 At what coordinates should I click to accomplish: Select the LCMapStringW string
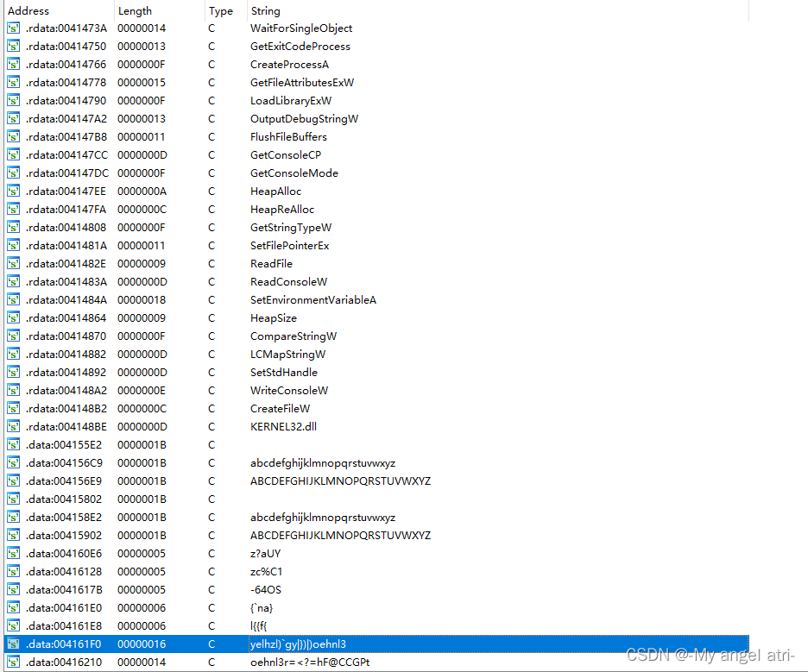coord(288,355)
